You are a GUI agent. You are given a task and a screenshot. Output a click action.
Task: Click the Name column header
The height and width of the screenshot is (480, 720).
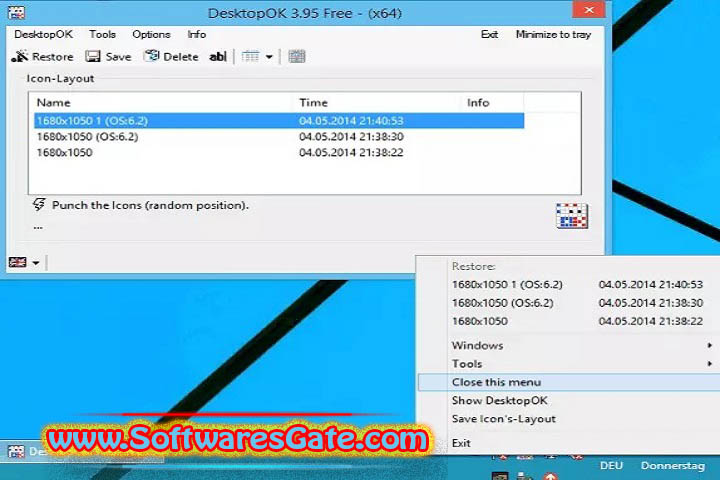161,102
